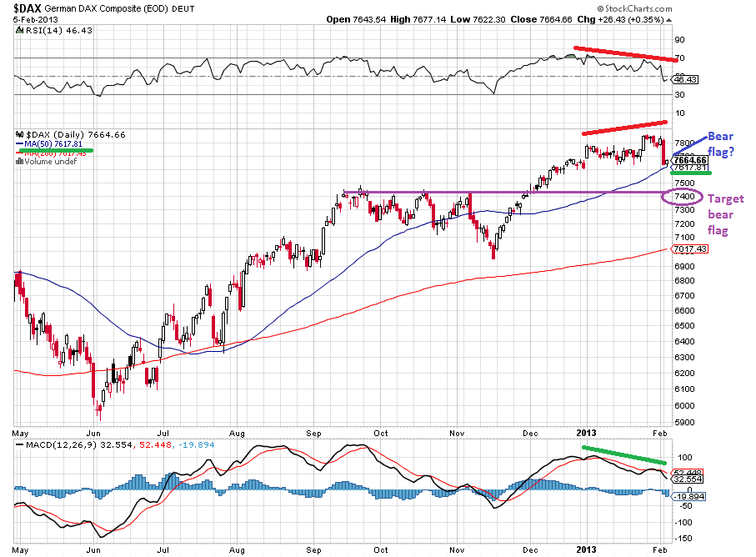Select the Chg +26.43 (+0.35%) value
The image size is (756, 557).
[x=620, y=19]
